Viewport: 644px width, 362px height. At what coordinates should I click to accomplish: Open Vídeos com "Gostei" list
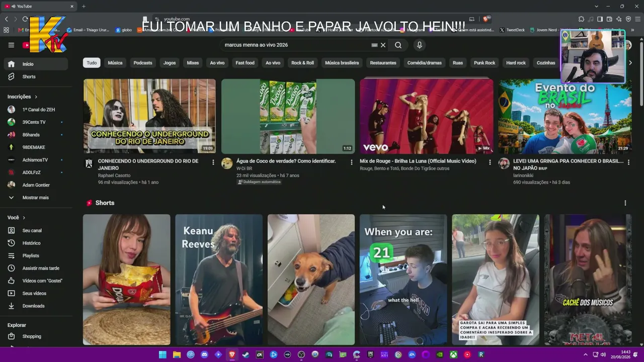pos(35,281)
